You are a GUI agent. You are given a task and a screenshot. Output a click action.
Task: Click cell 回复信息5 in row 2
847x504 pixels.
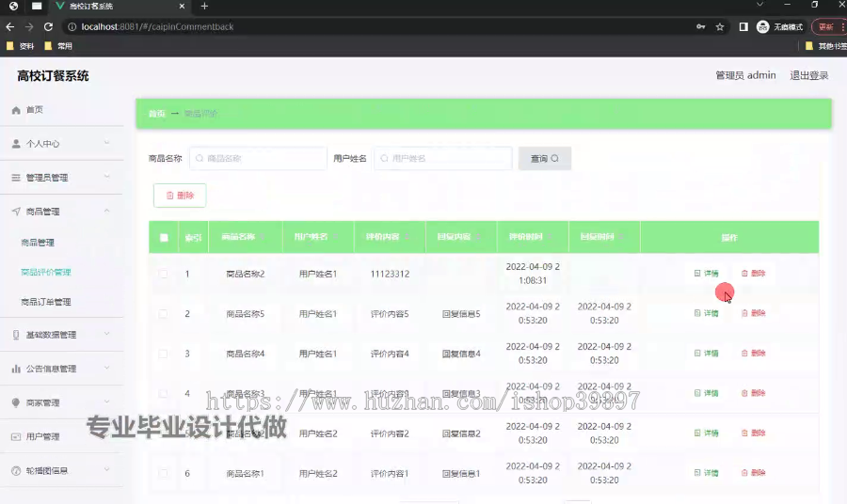click(x=461, y=313)
